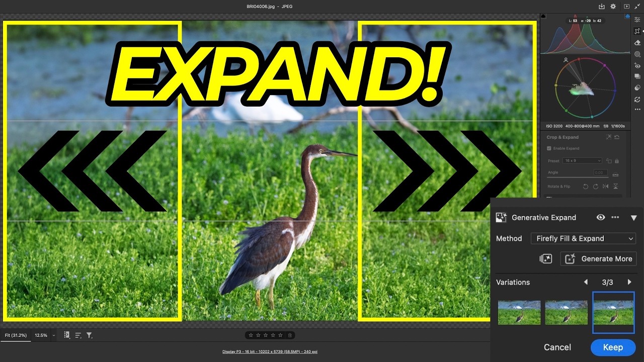644x362 pixels.
Task: Set rating to one star
Action: tap(251, 335)
